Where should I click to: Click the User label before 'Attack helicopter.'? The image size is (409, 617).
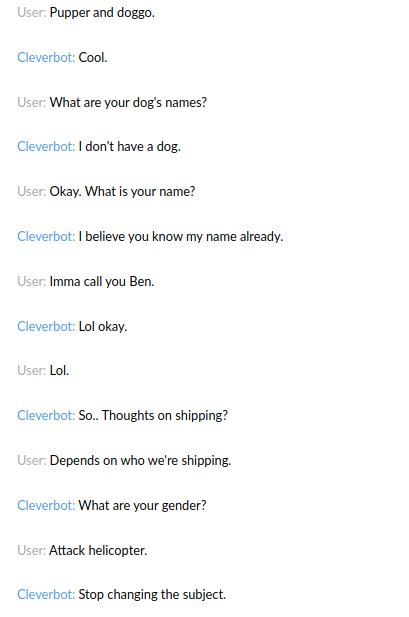31,550
